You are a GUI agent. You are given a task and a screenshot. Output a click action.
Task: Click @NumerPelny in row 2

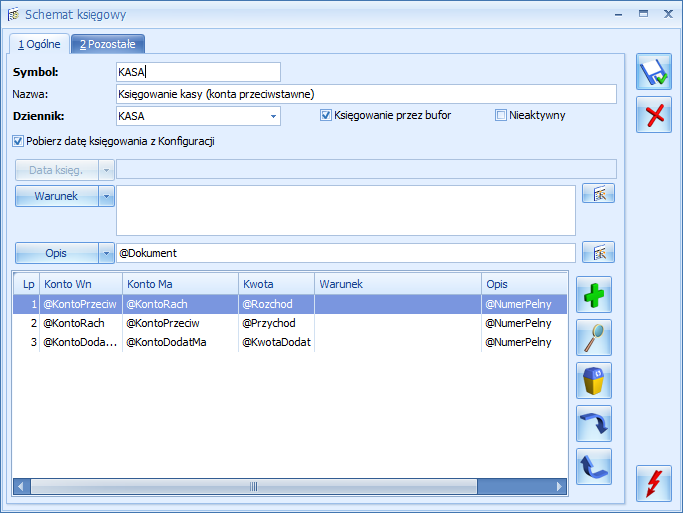(524, 323)
